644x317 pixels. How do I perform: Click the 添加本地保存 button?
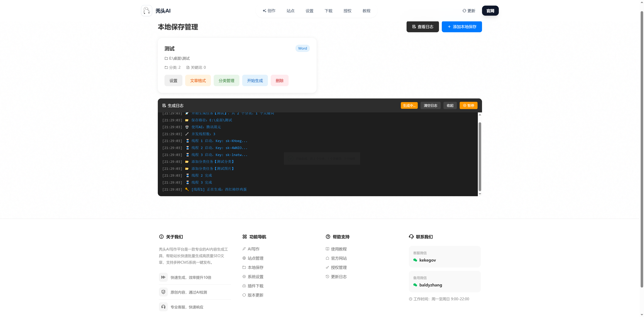coord(461,27)
